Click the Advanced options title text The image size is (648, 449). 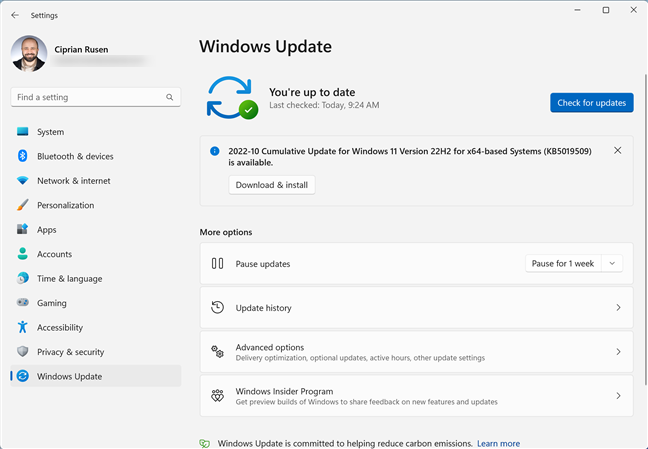click(269, 347)
